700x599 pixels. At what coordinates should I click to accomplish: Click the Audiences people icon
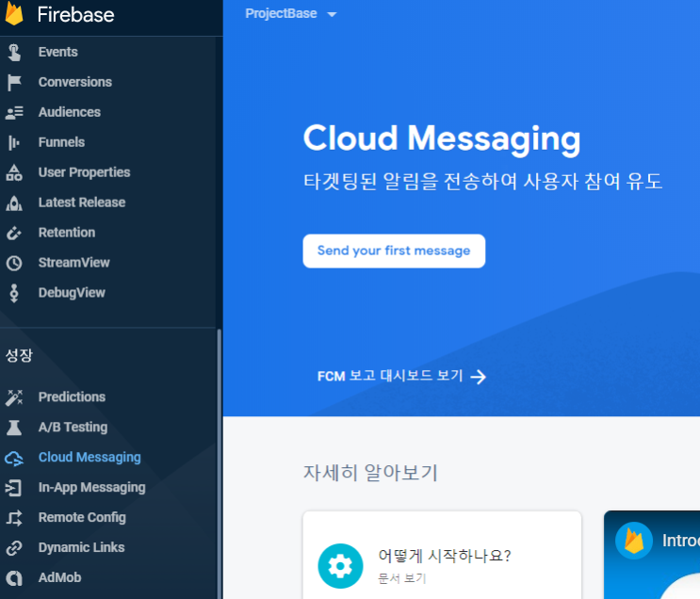pos(14,112)
